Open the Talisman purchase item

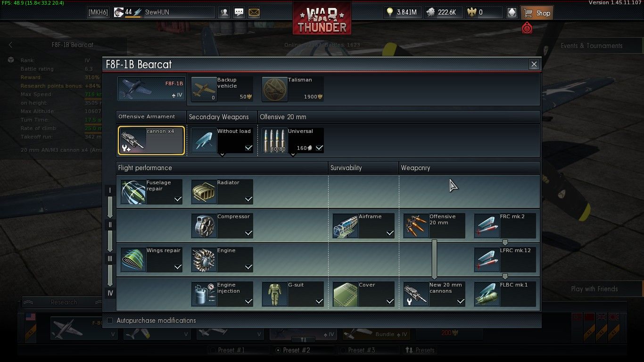point(293,89)
